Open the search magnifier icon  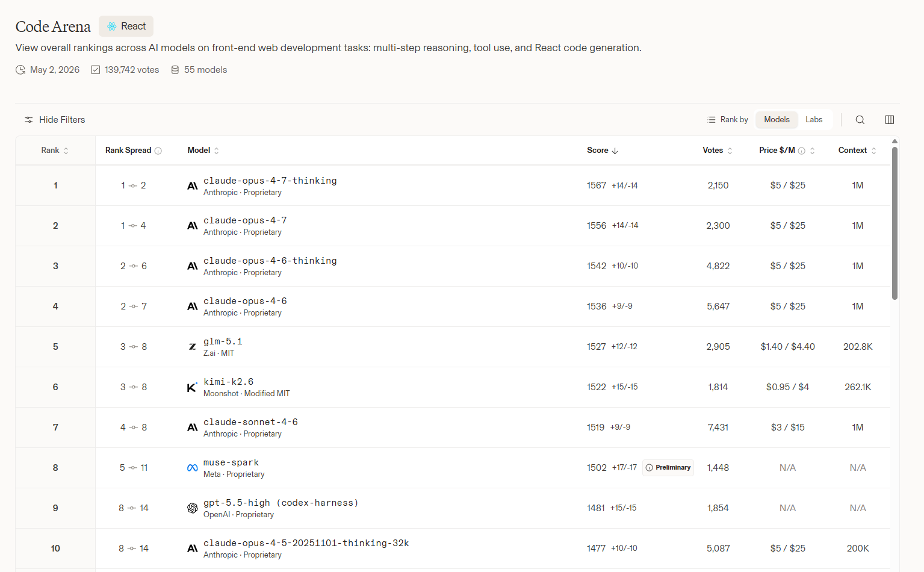coord(860,120)
